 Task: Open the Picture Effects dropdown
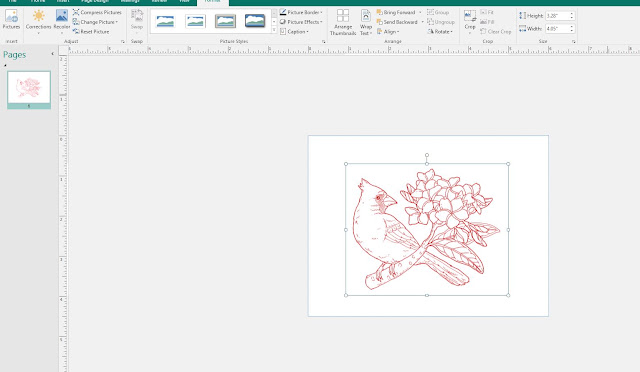coord(301,22)
